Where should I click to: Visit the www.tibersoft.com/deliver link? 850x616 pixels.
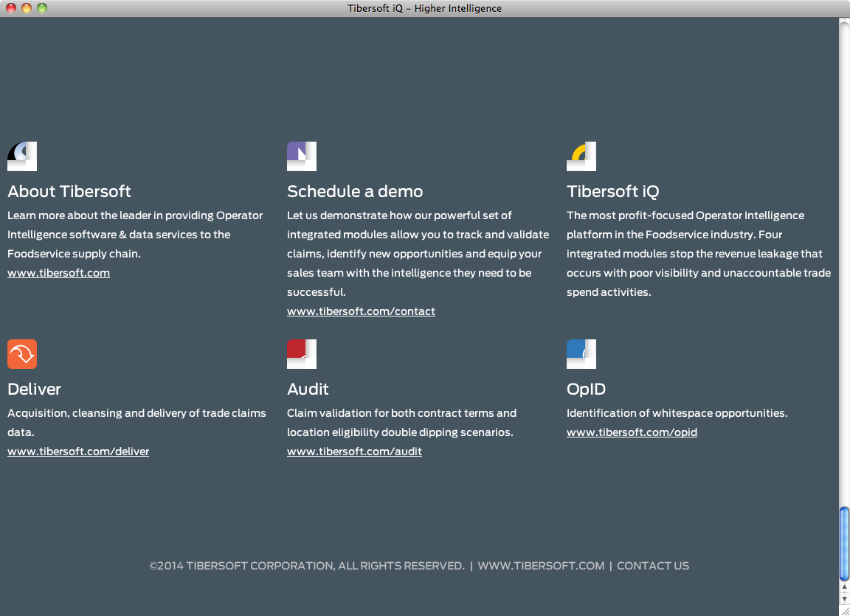click(78, 451)
